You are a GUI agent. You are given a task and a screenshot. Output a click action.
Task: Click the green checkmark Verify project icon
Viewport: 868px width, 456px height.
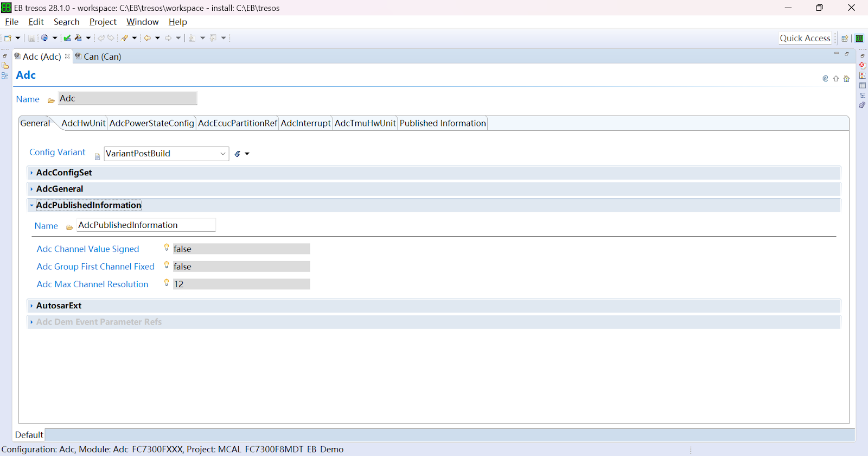click(x=67, y=38)
